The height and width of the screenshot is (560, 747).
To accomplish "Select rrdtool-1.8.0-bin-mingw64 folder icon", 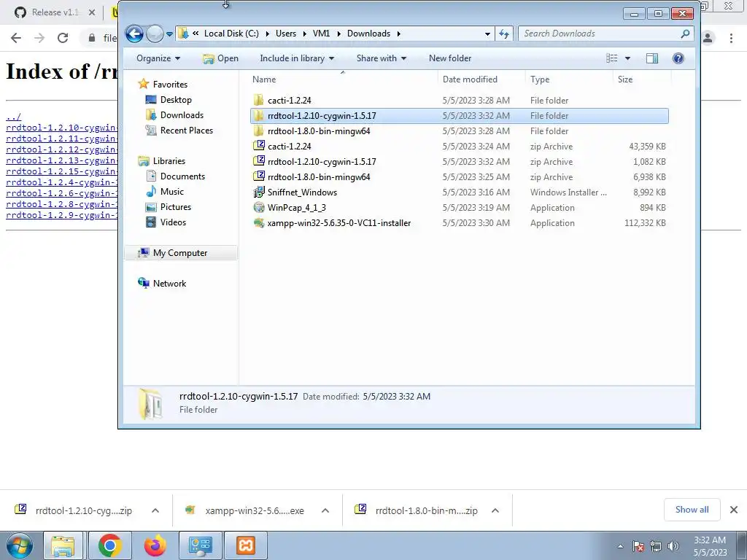I will pyautogui.click(x=258, y=131).
